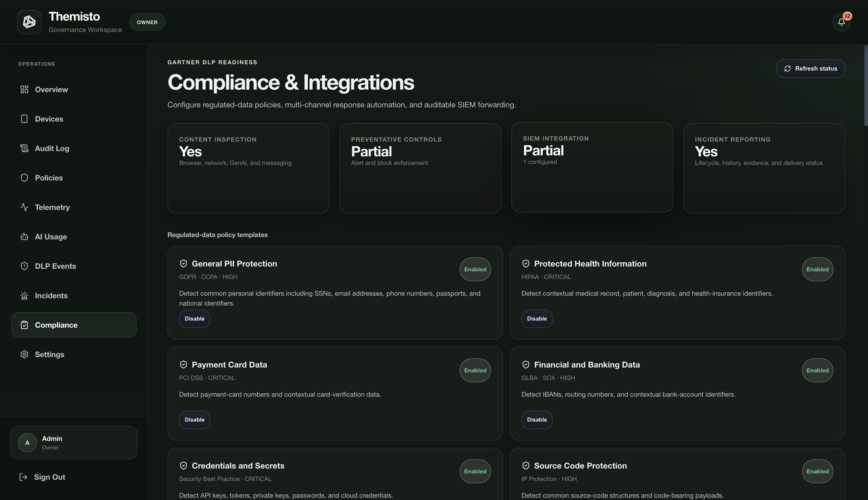This screenshot has width=868, height=500.
Task: Select the Preventative Controls status card
Action: [420, 168]
